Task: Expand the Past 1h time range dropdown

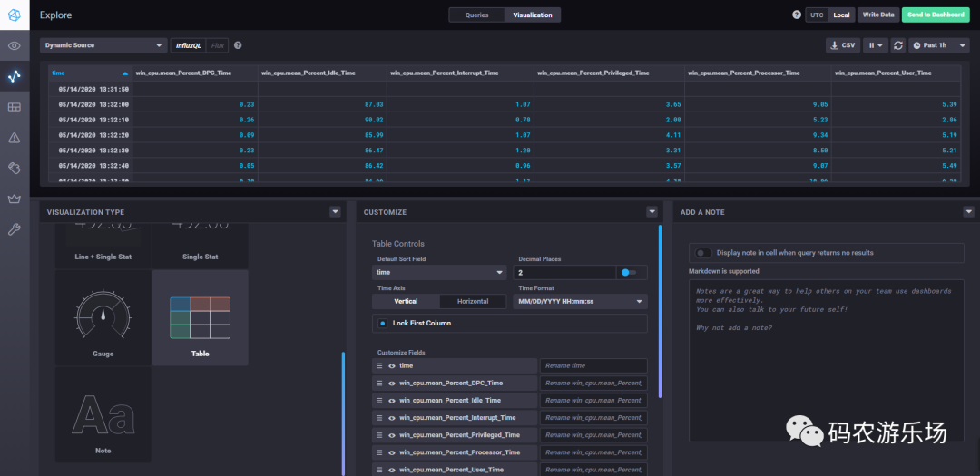Action: [939, 45]
